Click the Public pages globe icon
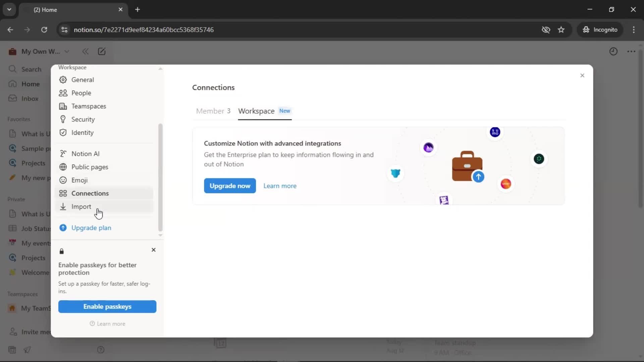This screenshot has width=644, height=362. (63, 167)
